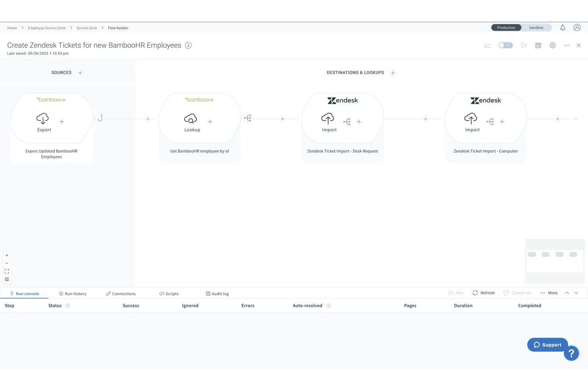Screen dimensions: 588x392
Task: Toggle the flow enable switch
Action: click(506, 45)
